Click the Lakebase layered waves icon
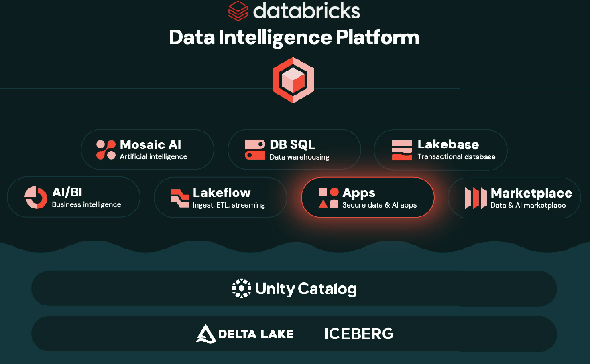Image resolution: width=590 pixels, height=364 pixels. (x=402, y=150)
